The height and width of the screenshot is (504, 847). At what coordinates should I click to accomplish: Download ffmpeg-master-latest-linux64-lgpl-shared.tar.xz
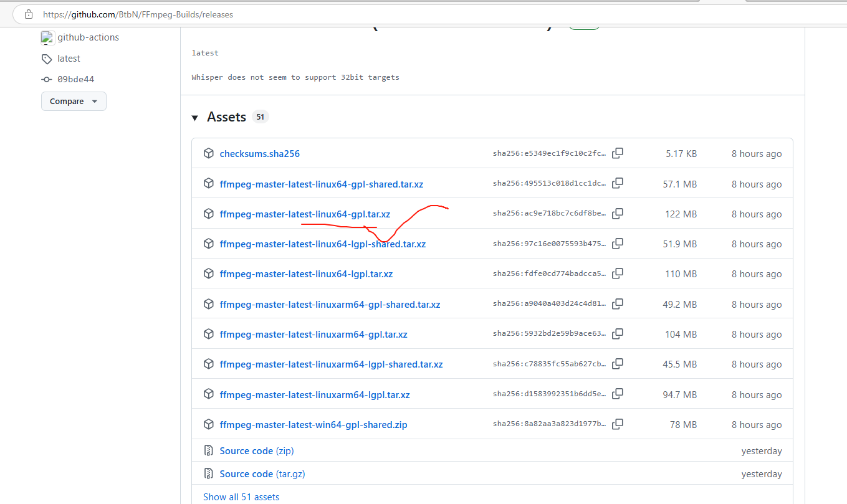(x=323, y=244)
